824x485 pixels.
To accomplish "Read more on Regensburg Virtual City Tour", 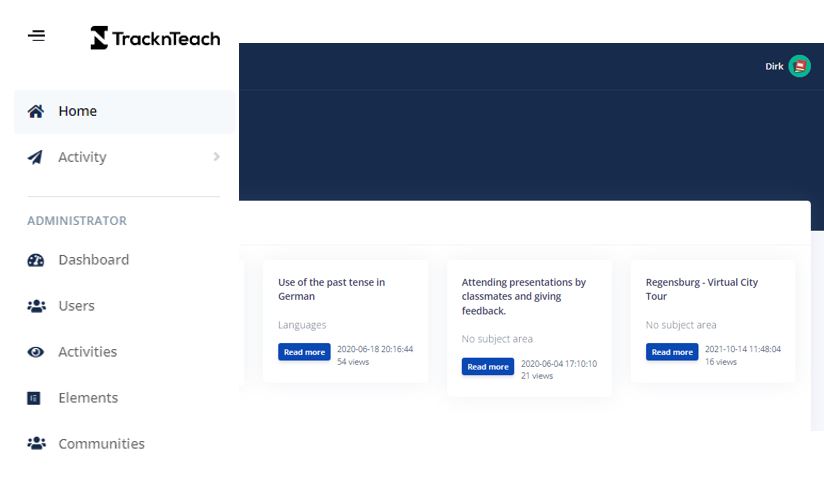I will pos(672,352).
